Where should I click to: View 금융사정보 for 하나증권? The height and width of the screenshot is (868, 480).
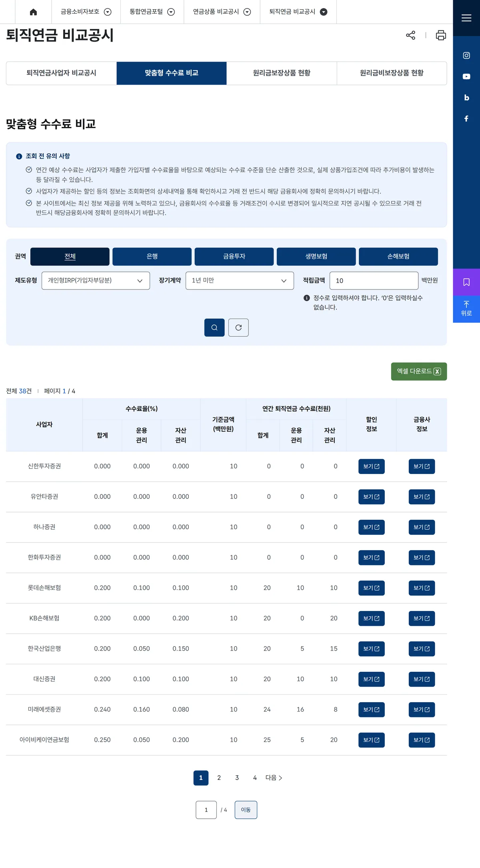pos(422,527)
